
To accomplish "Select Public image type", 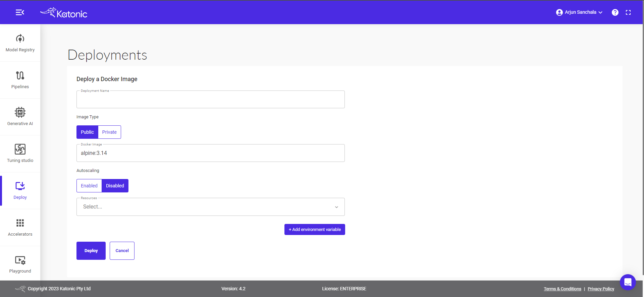I will (x=87, y=132).
